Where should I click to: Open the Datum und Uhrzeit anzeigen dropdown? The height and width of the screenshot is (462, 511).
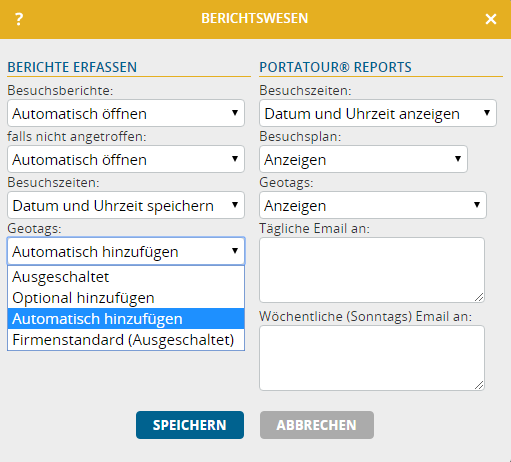click(x=378, y=113)
